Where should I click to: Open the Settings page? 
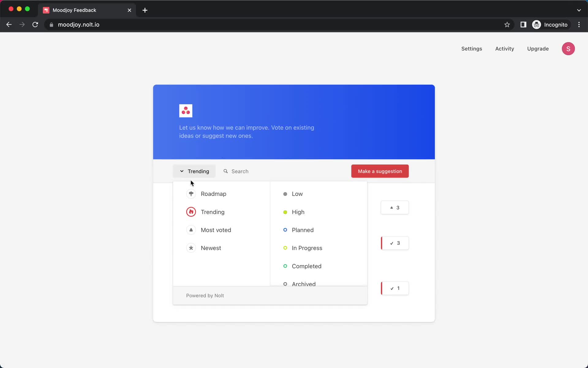[x=472, y=48]
